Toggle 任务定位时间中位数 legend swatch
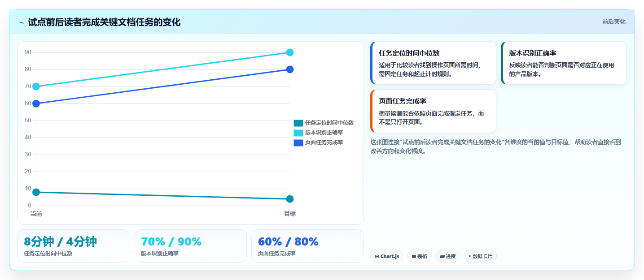The image size is (644, 280). click(298, 123)
